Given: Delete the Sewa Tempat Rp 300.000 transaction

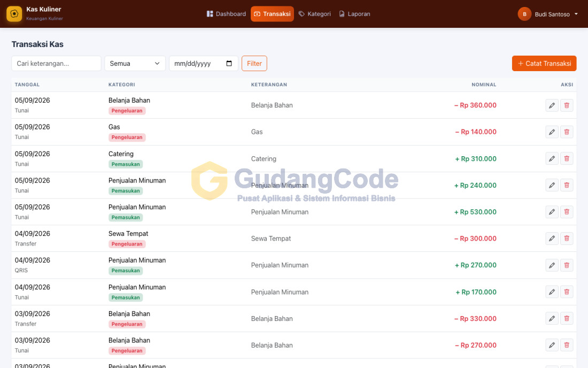Looking at the screenshot, I should coord(567,239).
